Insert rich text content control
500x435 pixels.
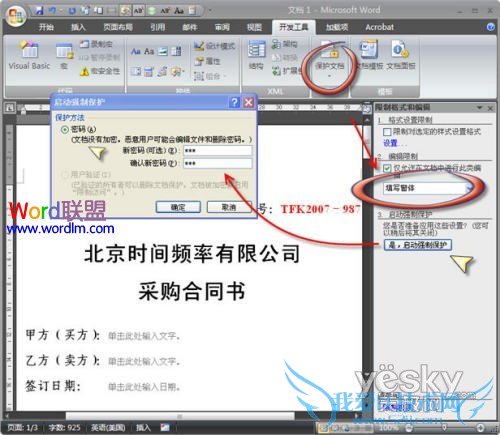[136, 51]
